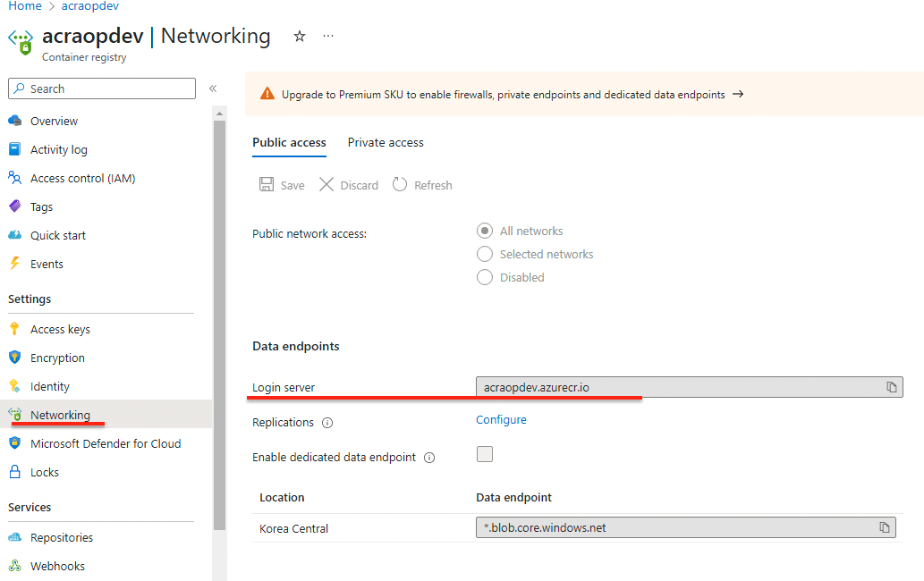924x581 pixels.
Task: Select the All networks radio button
Action: pyautogui.click(x=485, y=231)
